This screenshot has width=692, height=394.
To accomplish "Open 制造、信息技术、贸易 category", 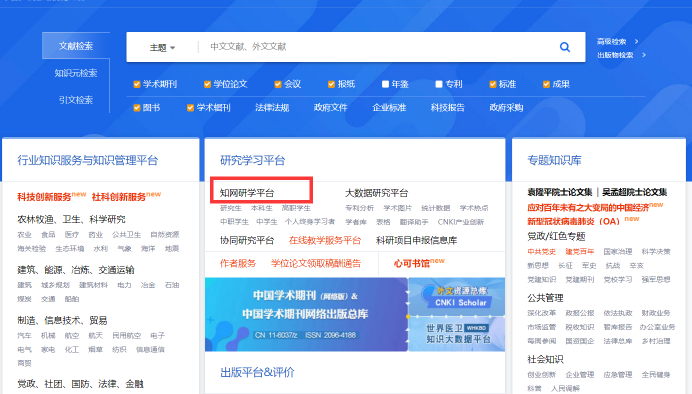I will pyautogui.click(x=62, y=320).
